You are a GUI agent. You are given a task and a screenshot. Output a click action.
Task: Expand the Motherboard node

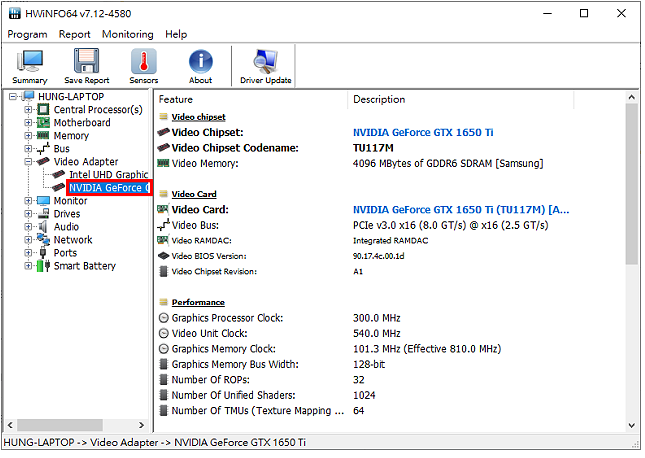tap(28, 123)
